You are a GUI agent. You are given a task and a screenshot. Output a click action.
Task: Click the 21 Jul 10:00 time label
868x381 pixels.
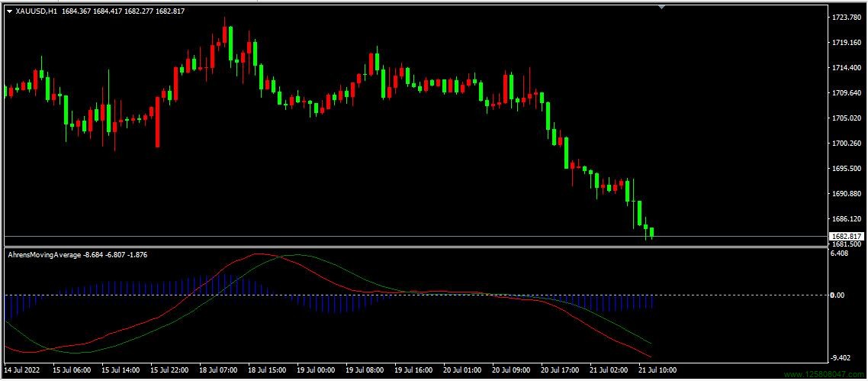[x=657, y=370]
